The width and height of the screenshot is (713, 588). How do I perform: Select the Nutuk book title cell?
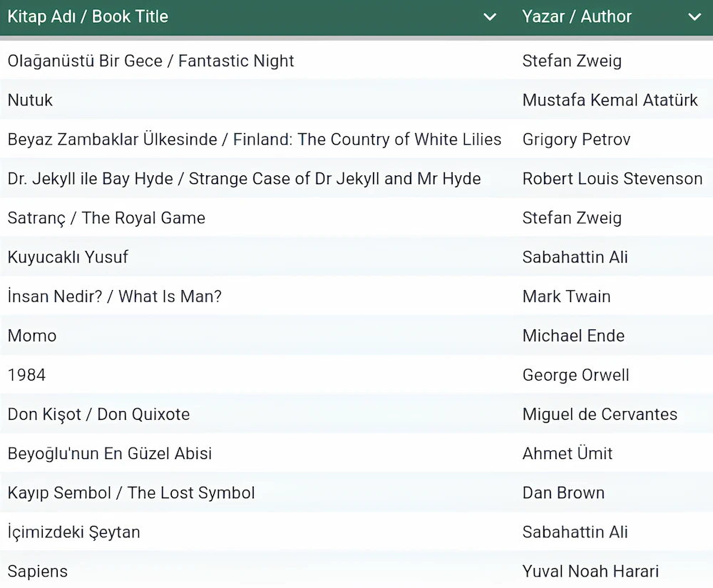(x=31, y=100)
